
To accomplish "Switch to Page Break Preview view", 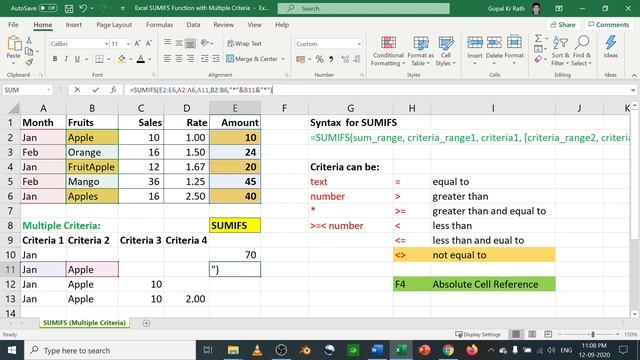I will click(x=548, y=334).
